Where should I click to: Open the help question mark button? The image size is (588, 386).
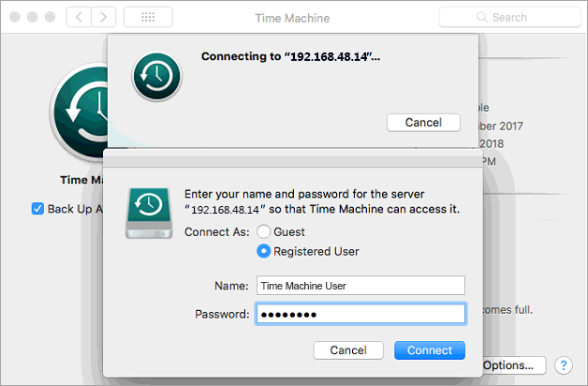tap(564, 365)
